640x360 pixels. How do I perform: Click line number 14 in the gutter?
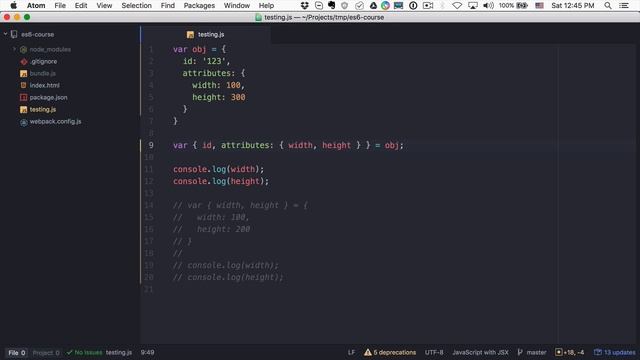click(x=149, y=205)
